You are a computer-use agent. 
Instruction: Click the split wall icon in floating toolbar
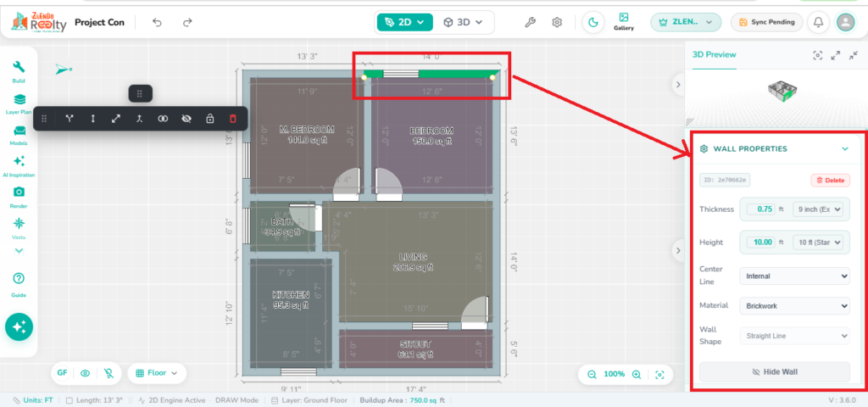(x=70, y=119)
